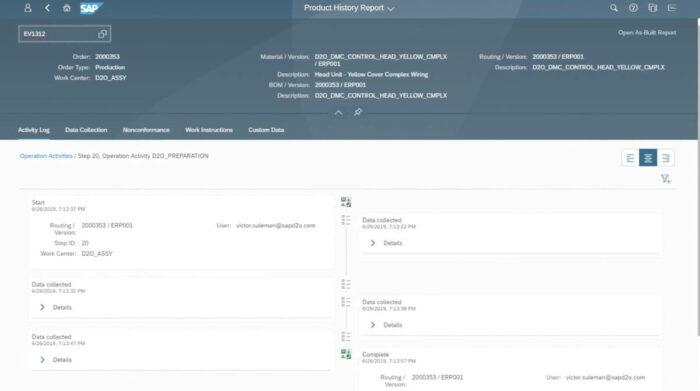The image size is (700, 391).
Task: Select the left-aligned timeline layout button
Action: (x=630, y=158)
